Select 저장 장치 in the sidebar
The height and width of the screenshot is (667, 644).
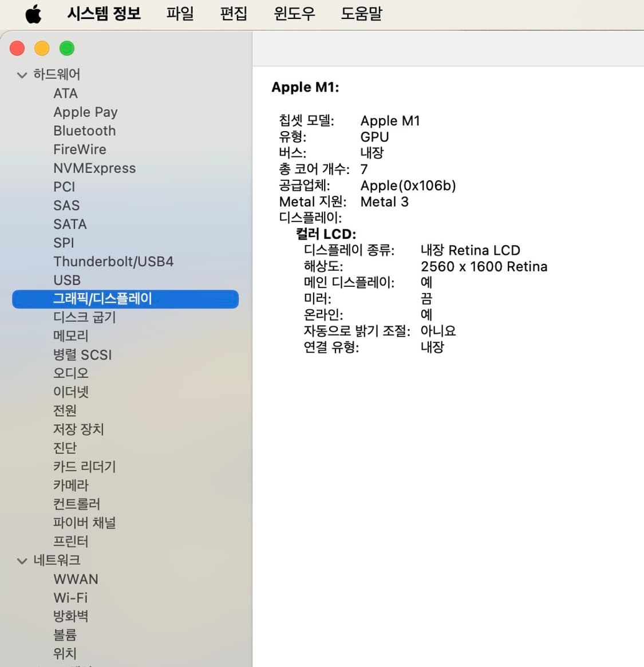[78, 429]
